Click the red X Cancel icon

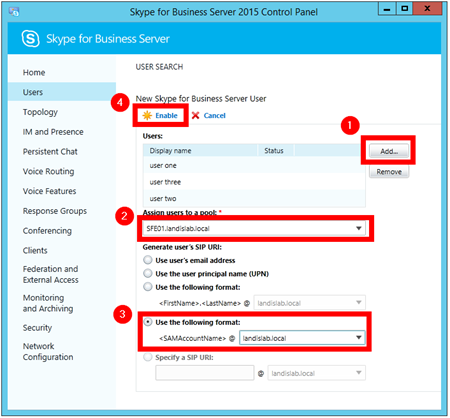click(195, 115)
